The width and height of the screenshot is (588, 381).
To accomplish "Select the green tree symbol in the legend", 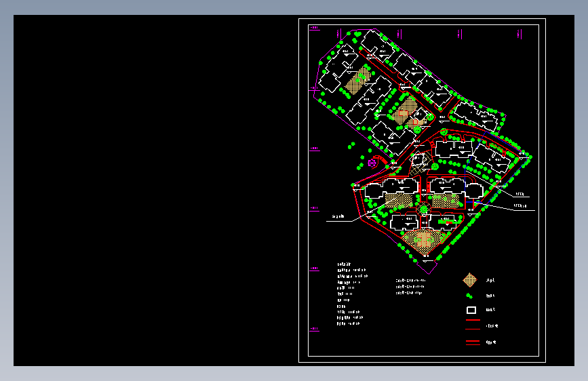I will point(469,296).
